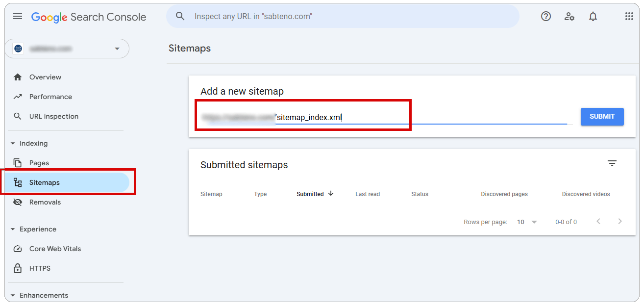Open the notifications bell

[593, 17]
